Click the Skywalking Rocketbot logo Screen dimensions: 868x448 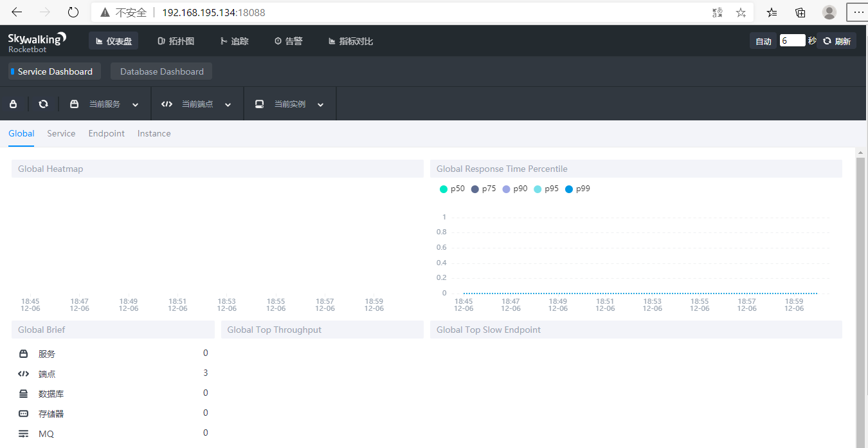tap(35, 41)
